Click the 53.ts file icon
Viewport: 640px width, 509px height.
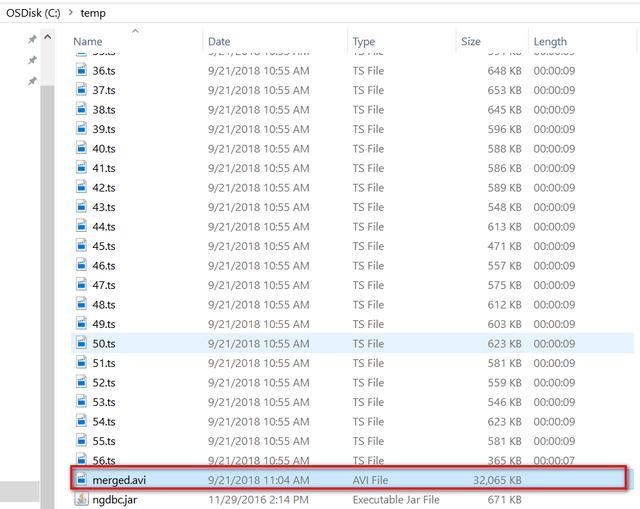[x=81, y=401]
